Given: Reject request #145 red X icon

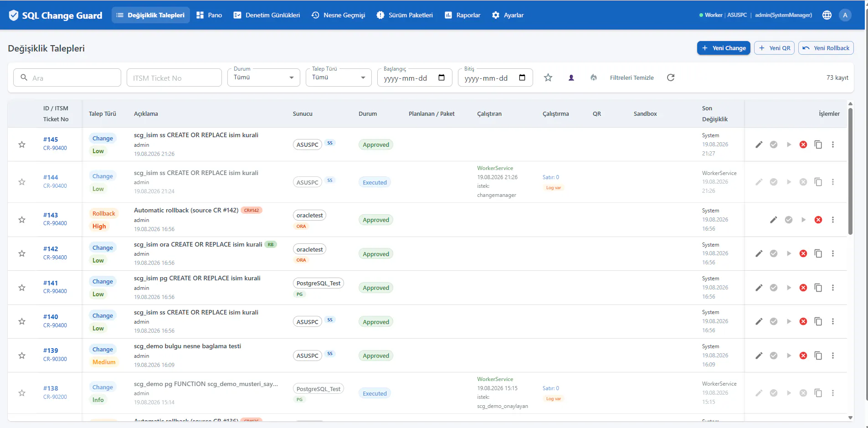Looking at the screenshot, I should click(803, 144).
